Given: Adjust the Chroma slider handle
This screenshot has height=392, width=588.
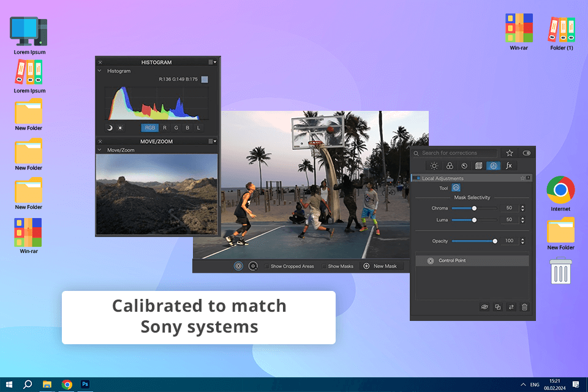Looking at the screenshot, I should point(474,208).
